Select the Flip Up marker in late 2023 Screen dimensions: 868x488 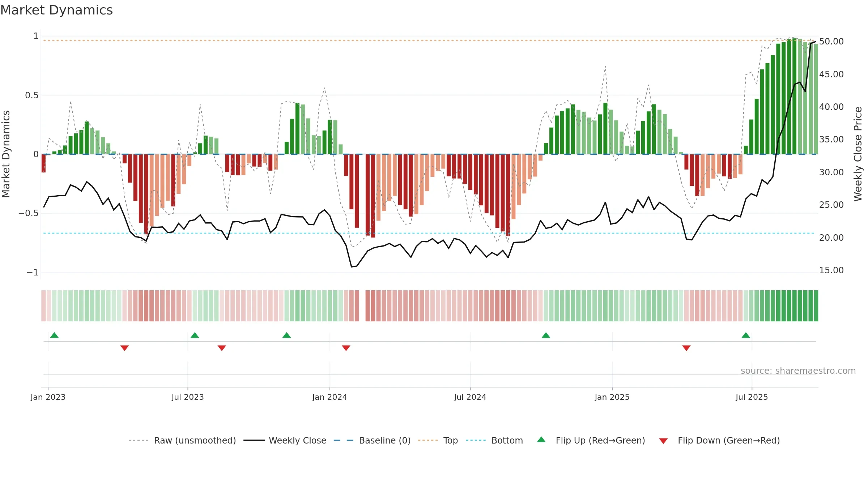point(287,335)
